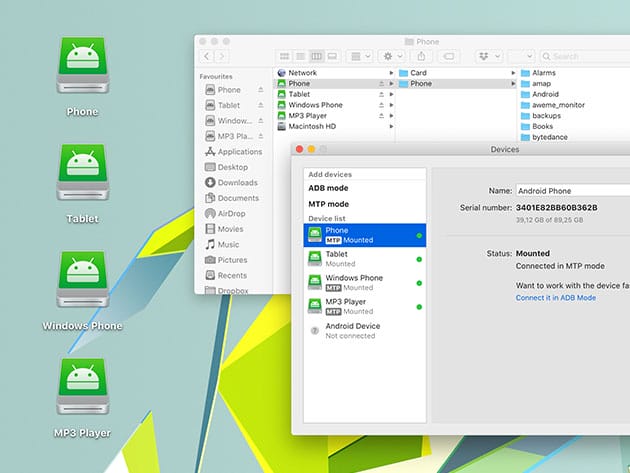The width and height of the screenshot is (630, 473).
Task: Click the Connect it in ADB Mode link
Action: click(x=556, y=298)
